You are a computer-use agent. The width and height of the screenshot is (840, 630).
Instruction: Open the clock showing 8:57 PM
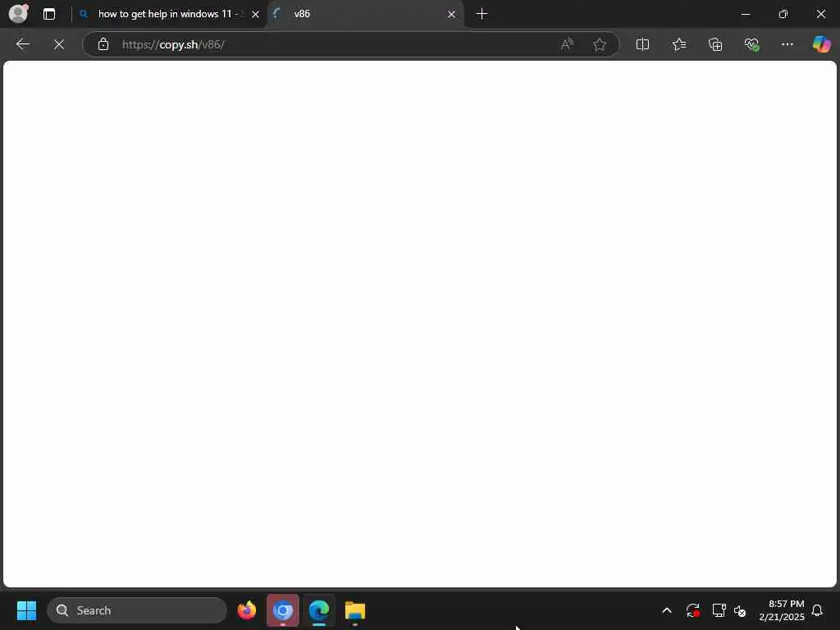click(x=782, y=610)
